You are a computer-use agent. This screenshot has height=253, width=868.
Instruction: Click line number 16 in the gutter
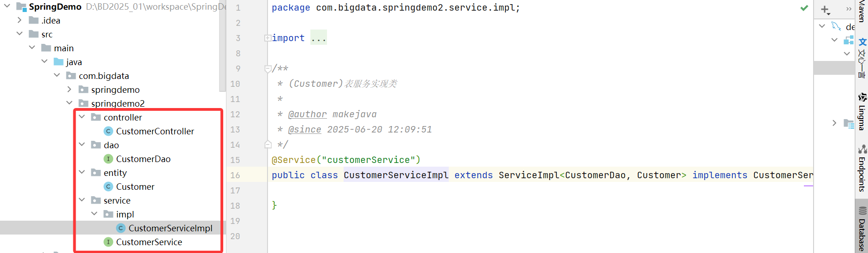pos(235,175)
